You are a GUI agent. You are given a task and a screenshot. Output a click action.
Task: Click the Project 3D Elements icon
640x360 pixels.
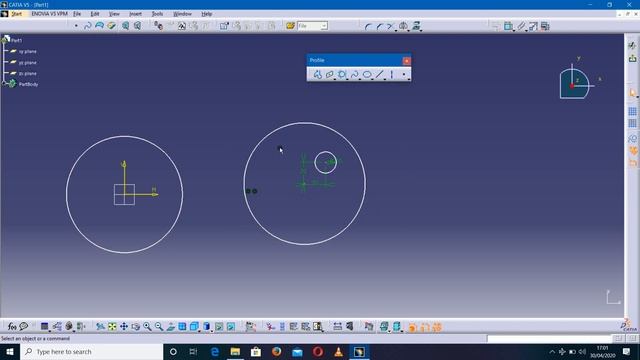coord(416,27)
